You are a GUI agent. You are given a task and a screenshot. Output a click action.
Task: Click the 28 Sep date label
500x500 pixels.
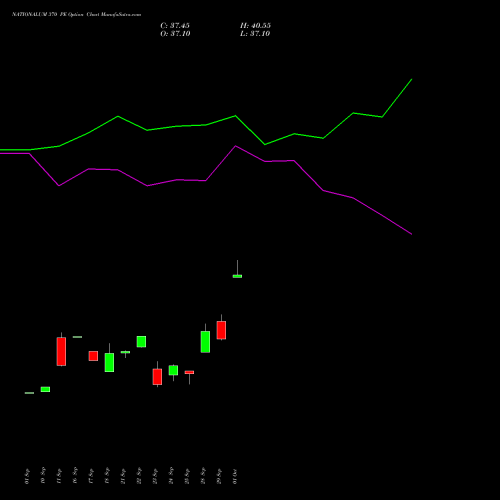203,476
